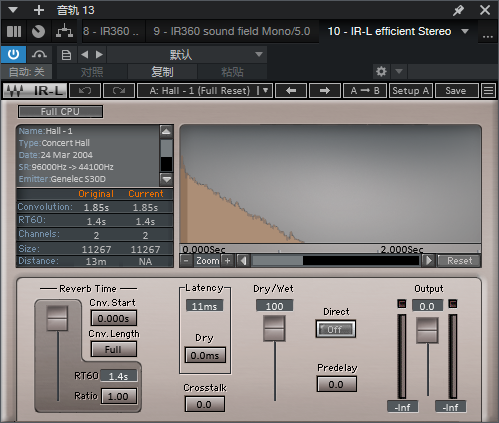Click the Save button

(457, 91)
